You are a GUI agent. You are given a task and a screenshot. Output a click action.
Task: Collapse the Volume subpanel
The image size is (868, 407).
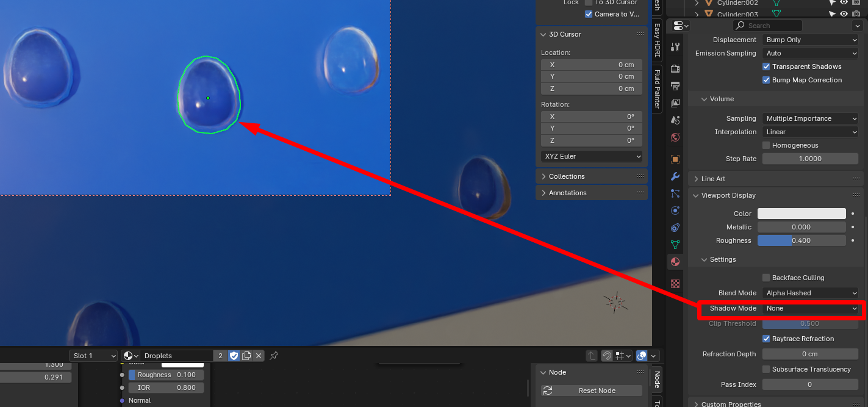722,99
